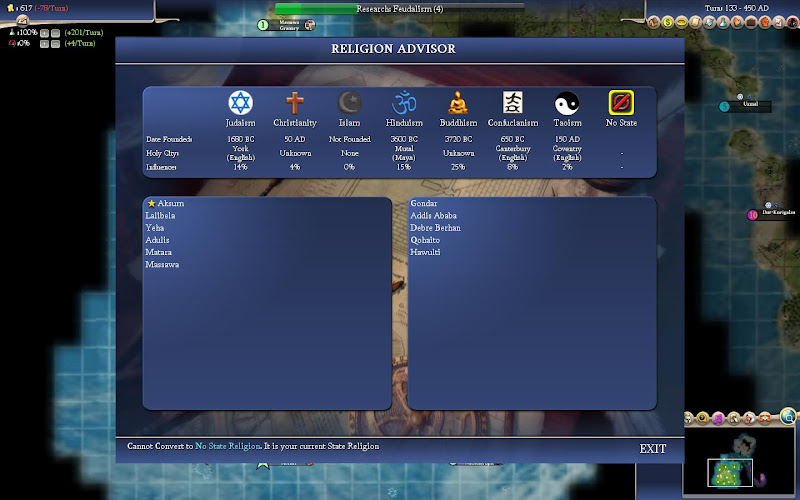Open the Victory Conditions fist icon

[765, 22]
